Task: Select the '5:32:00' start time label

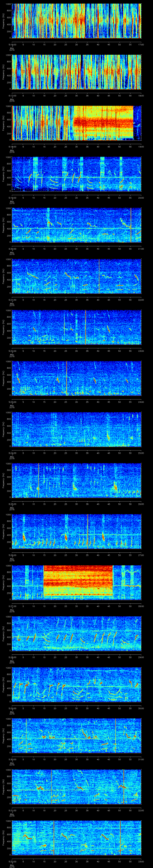Action: tap(12, 861)
